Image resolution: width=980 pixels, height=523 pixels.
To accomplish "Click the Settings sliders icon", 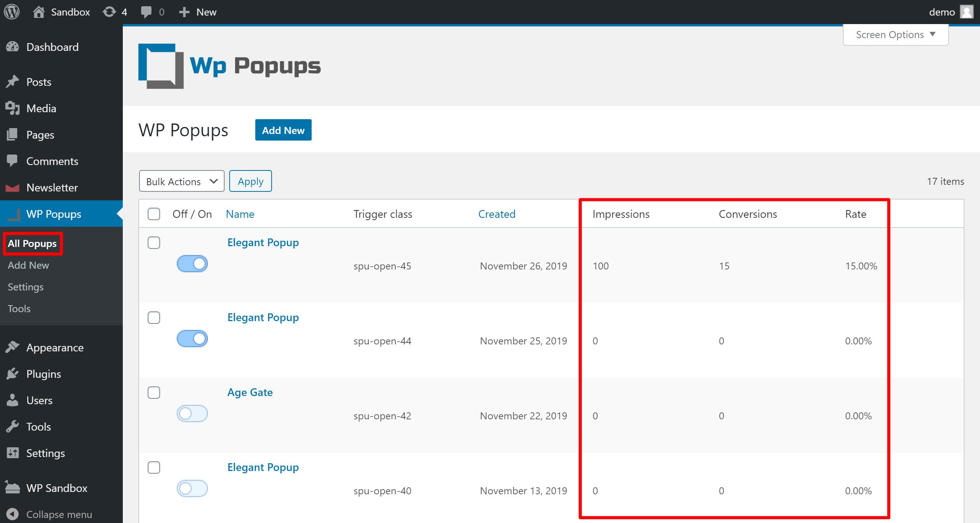I will pos(12,453).
